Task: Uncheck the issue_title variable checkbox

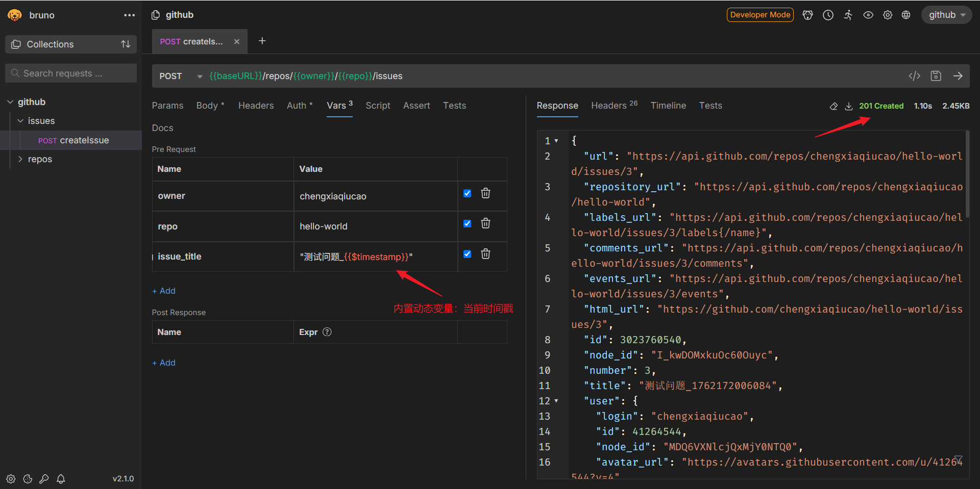Action: 468,254
